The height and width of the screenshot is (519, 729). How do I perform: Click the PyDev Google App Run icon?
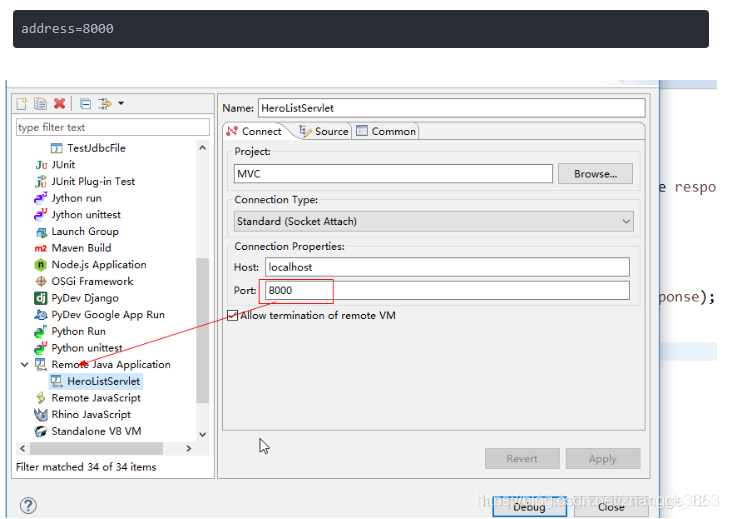click(41, 315)
